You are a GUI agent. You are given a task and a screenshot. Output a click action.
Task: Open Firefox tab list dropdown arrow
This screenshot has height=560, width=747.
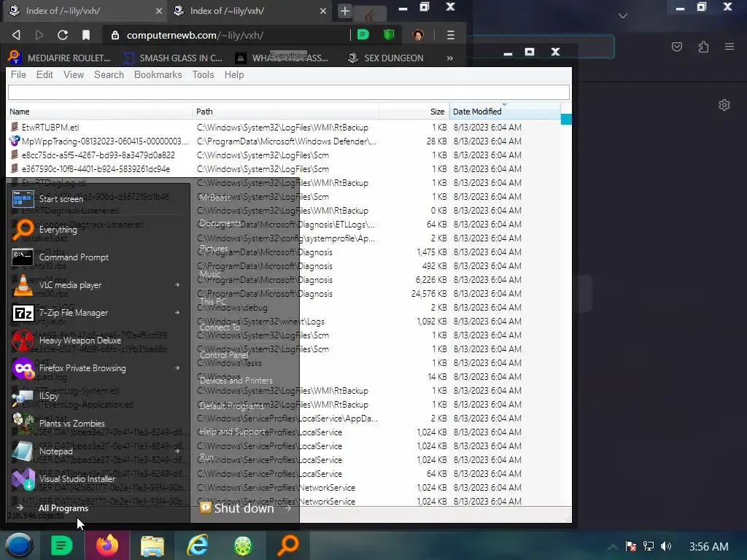[x=623, y=16]
